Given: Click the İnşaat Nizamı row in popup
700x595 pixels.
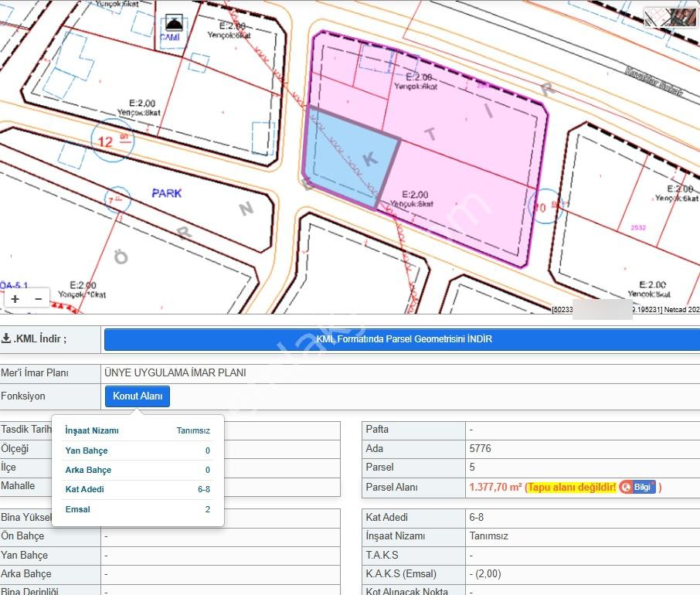Looking at the screenshot, I should (x=138, y=430).
